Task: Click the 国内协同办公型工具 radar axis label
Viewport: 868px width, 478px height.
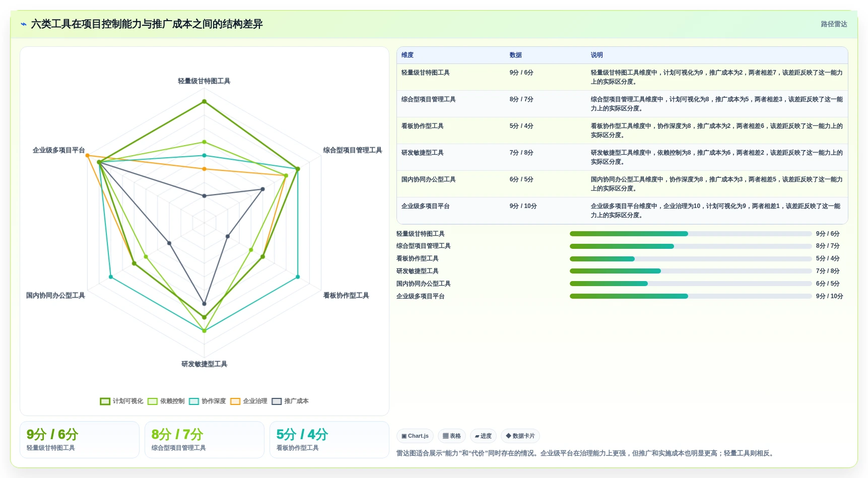Action: pos(55,296)
